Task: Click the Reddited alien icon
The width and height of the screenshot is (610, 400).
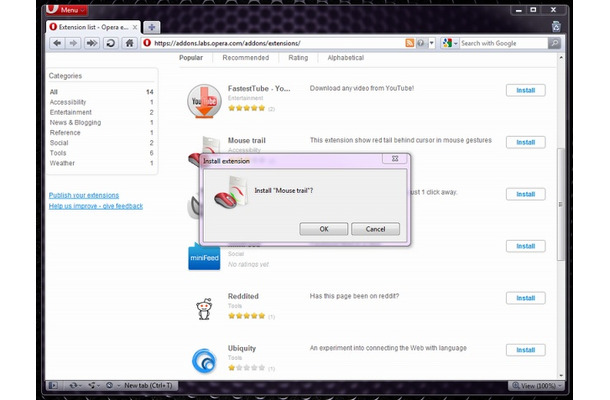Action: tap(204, 309)
